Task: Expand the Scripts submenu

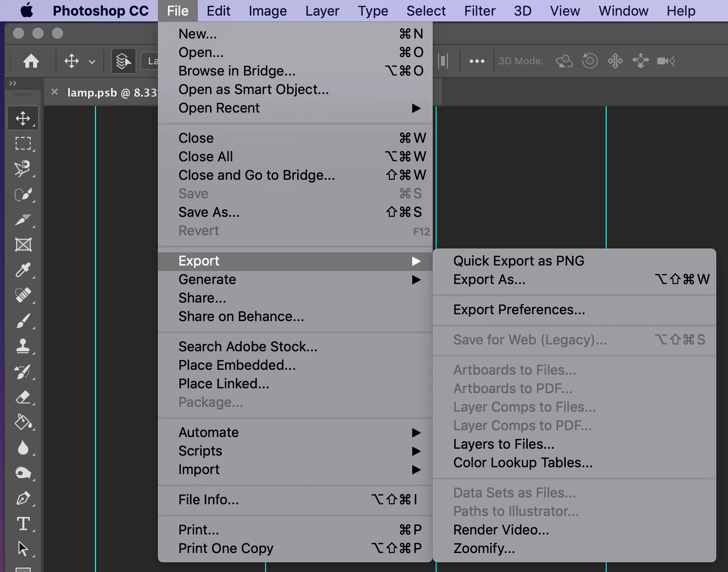Action: click(x=295, y=451)
